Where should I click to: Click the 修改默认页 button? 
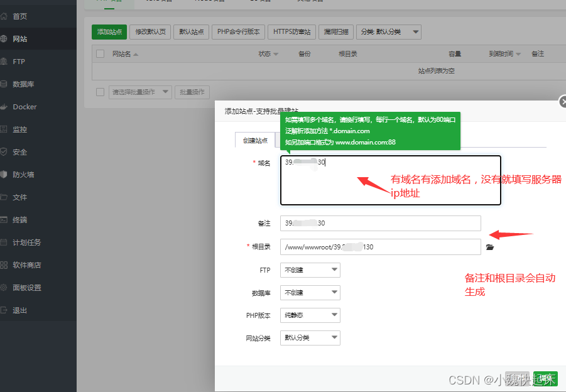pos(150,32)
